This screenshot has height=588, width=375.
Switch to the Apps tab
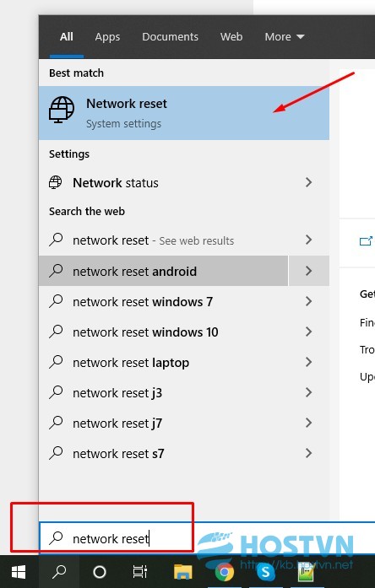click(x=107, y=37)
